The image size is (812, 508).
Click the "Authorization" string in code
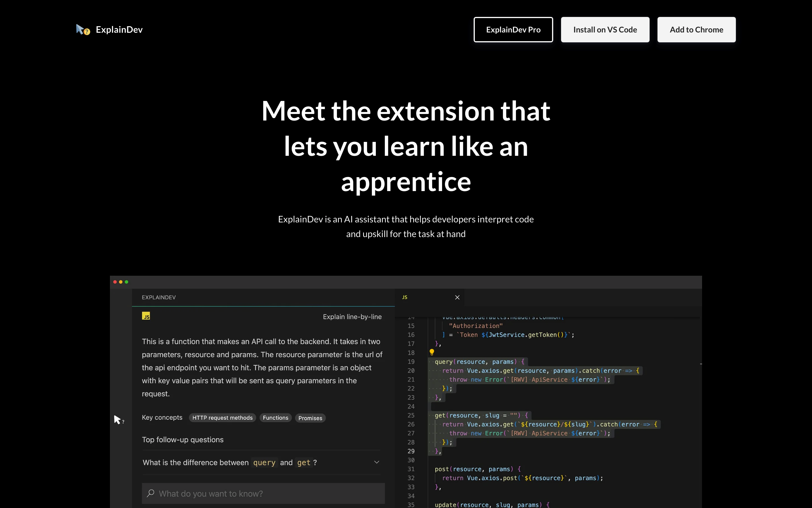(x=476, y=326)
